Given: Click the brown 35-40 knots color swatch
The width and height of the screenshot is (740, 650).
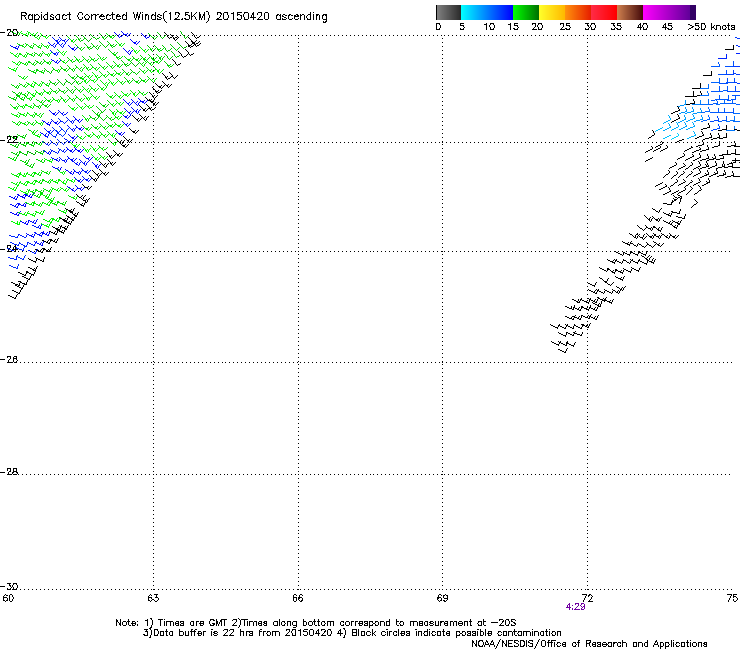Looking at the screenshot, I should [630, 12].
